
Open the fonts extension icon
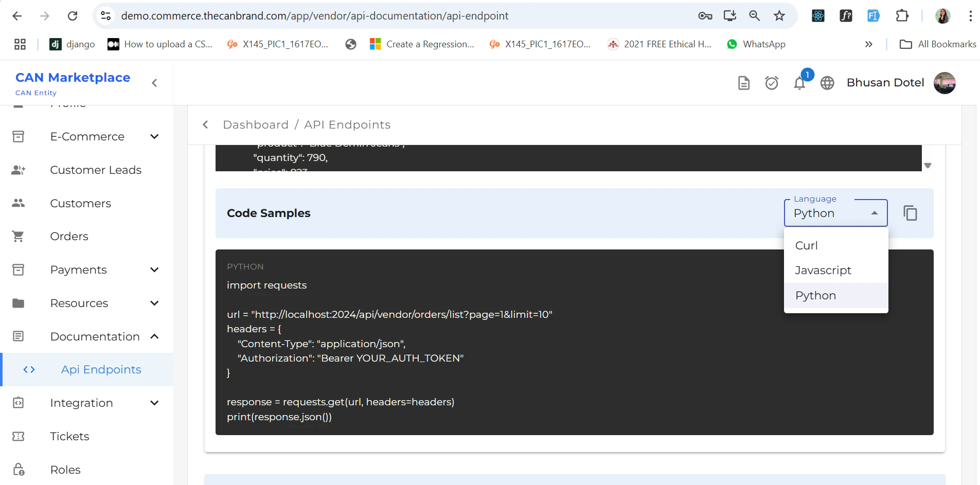pyautogui.click(x=846, y=16)
